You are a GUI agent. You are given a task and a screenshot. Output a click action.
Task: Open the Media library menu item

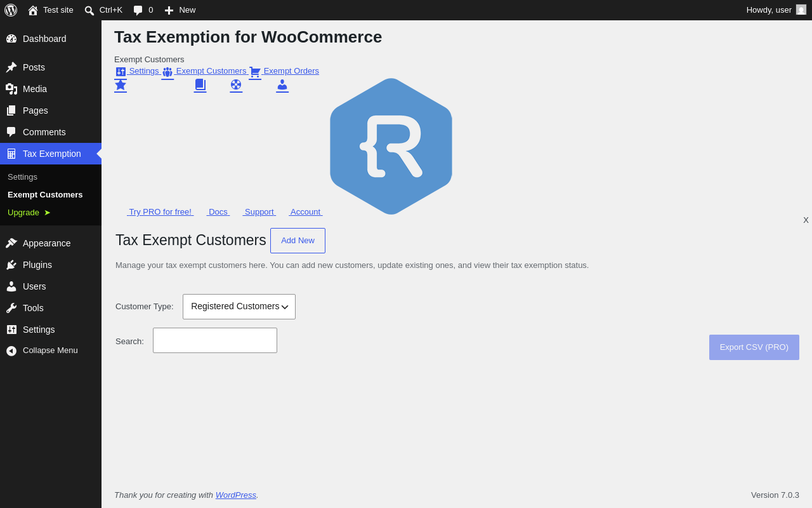pos(51,89)
